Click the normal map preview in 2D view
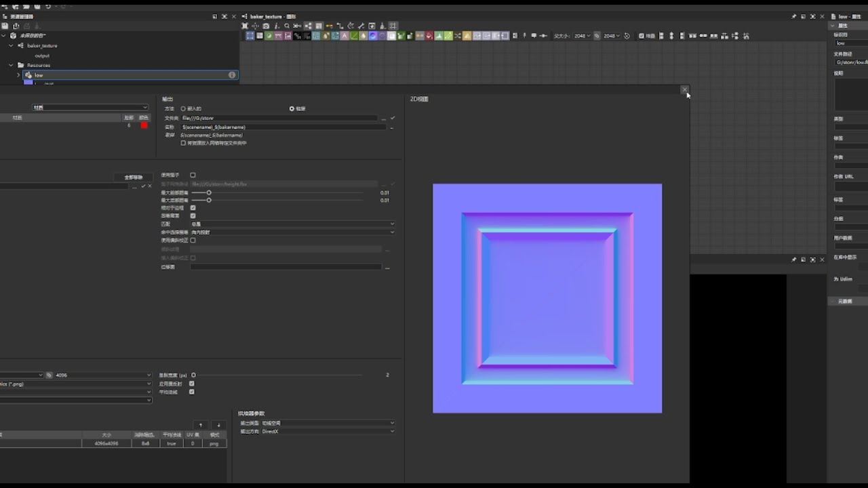868x488 pixels. tap(547, 298)
